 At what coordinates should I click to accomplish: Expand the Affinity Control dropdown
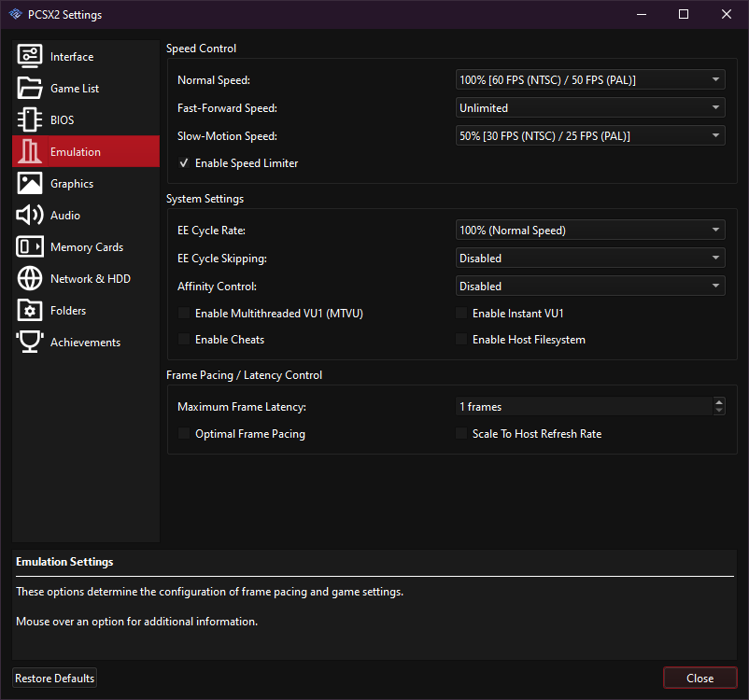tap(590, 286)
